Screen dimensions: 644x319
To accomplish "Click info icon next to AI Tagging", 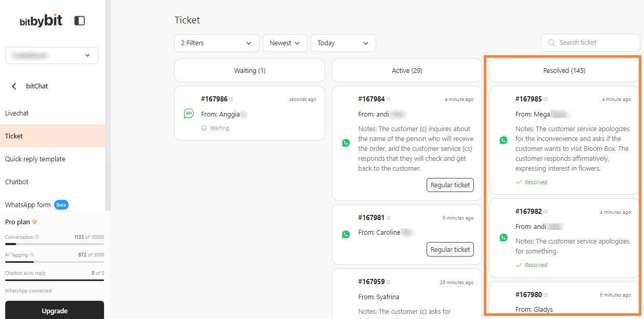I will (32, 255).
